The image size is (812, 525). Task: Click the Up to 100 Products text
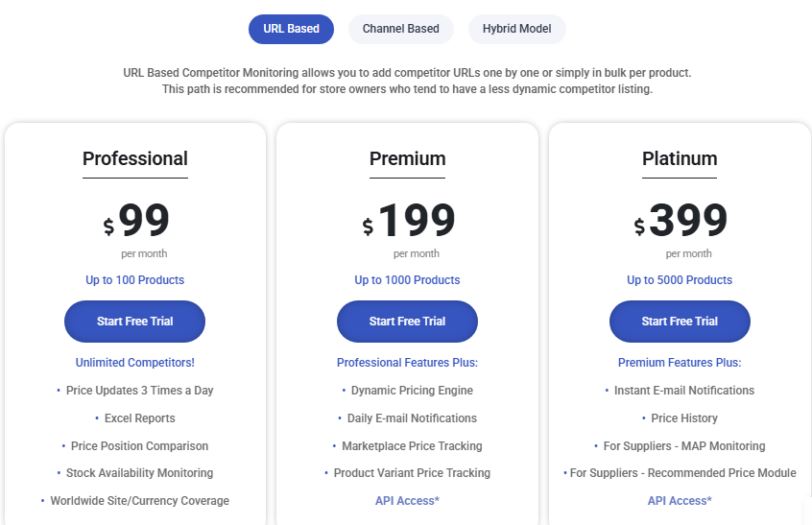point(134,280)
